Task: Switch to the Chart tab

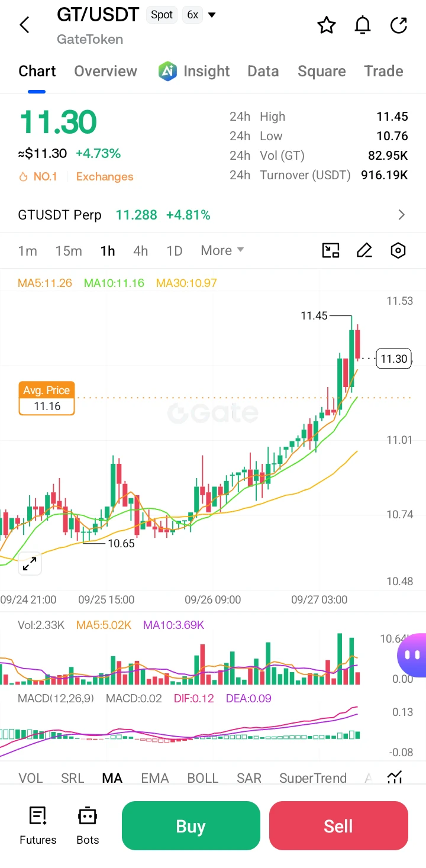Action: (37, 71)
